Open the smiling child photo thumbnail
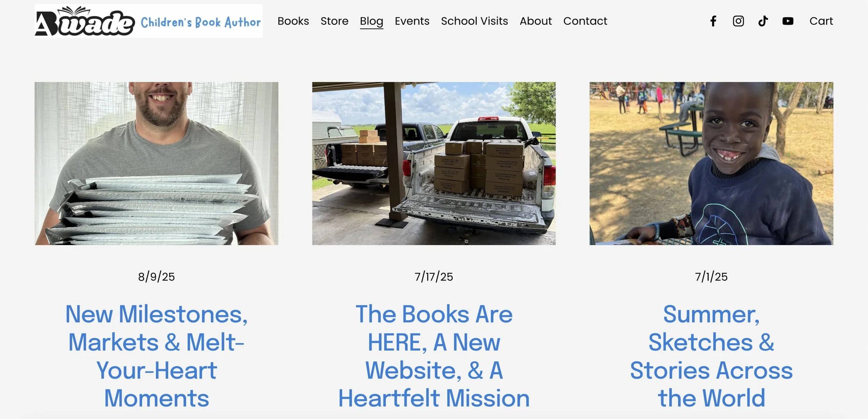868x419 pixels. coord(711,164)
